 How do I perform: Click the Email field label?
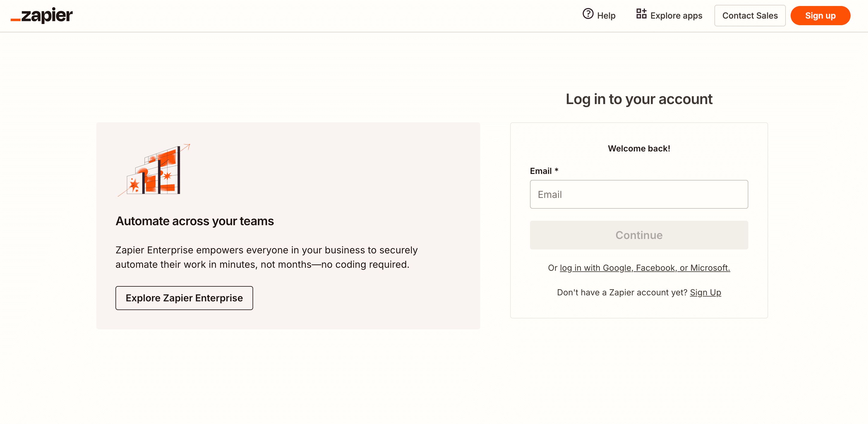[540, 171]
